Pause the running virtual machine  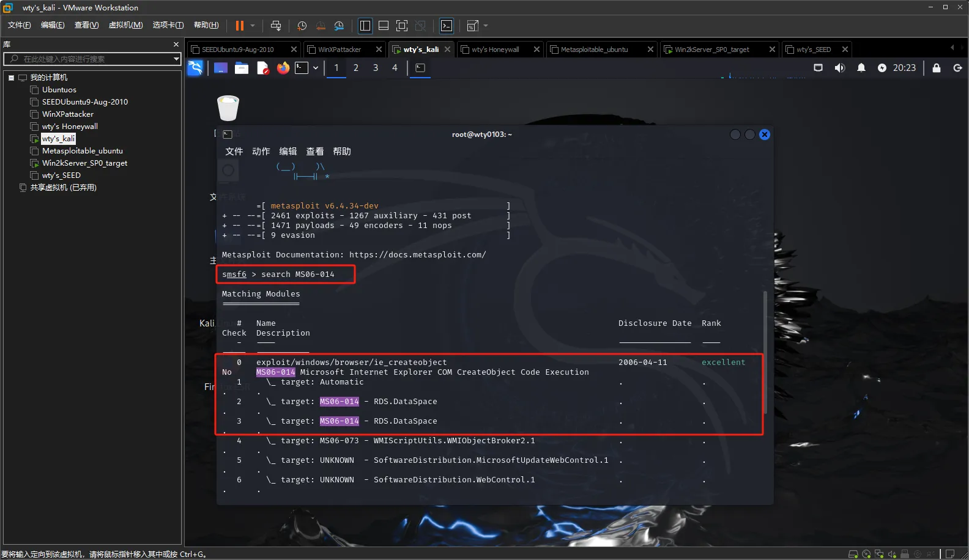tap(239, 26)
